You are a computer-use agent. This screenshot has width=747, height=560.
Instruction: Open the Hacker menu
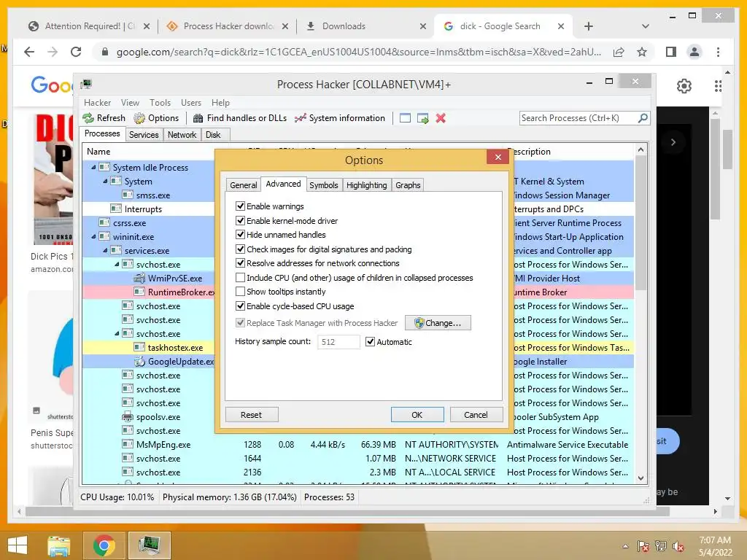click(x=97, y=102)
